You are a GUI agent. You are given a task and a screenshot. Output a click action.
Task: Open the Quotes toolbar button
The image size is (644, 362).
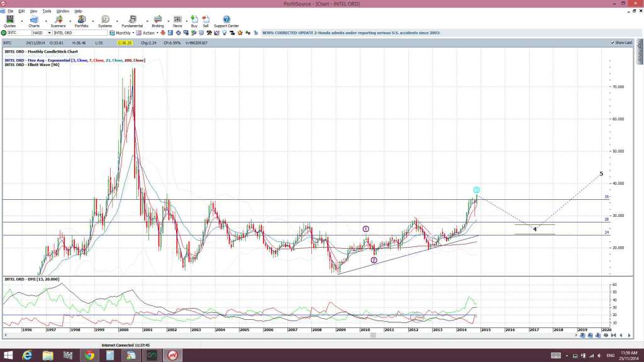point(9,21)
